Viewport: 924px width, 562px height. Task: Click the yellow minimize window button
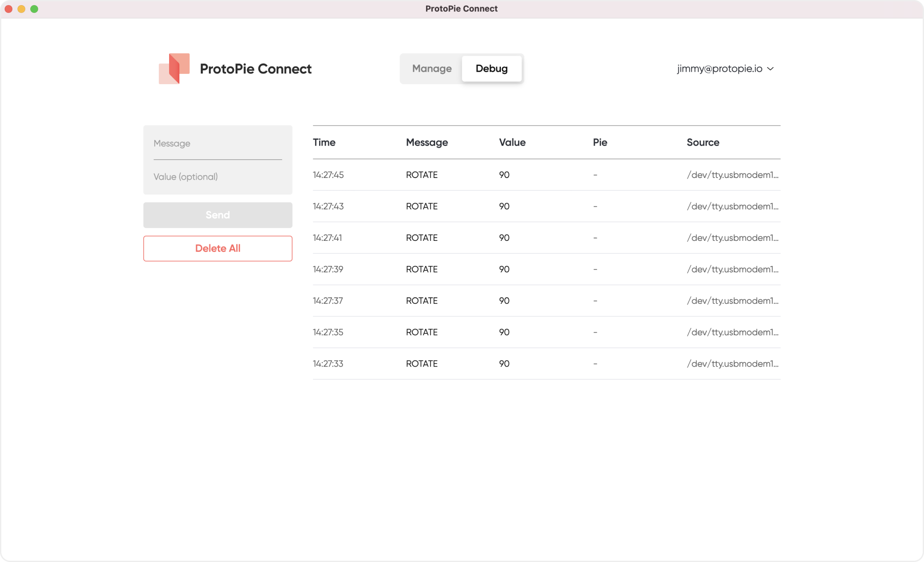point(21,9)
